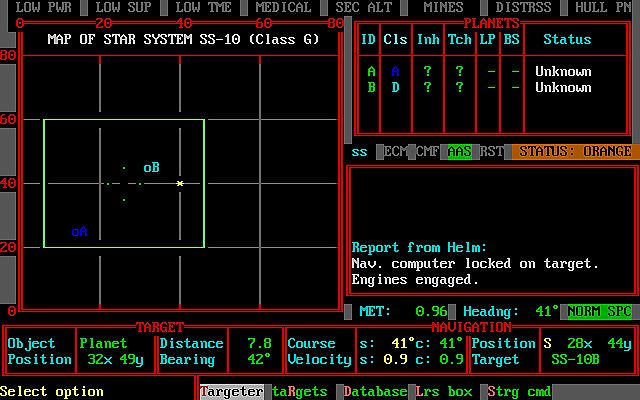Click the Unknown status for planet B
Viewport: 640px width, 400px height.
(563, 87)
